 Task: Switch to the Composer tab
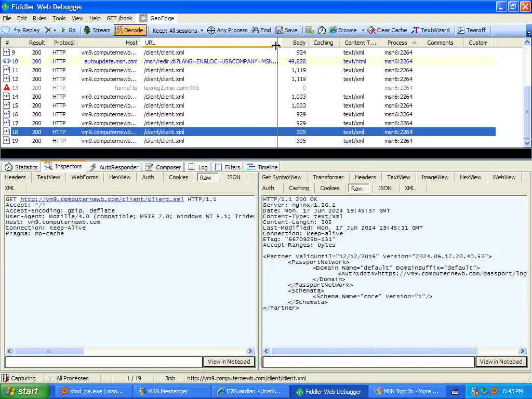tap(163, 167)
